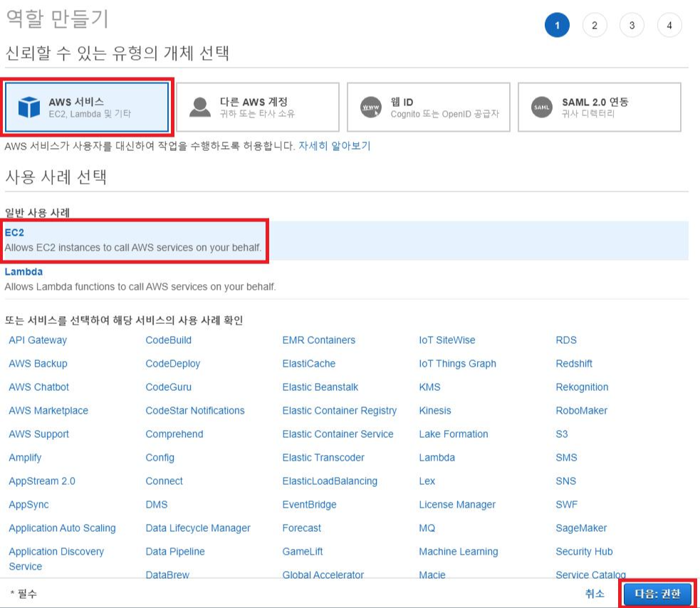Select AWS Marketplace service
Image resolution: width=700 pixels, height=608 pixels.
48,410
